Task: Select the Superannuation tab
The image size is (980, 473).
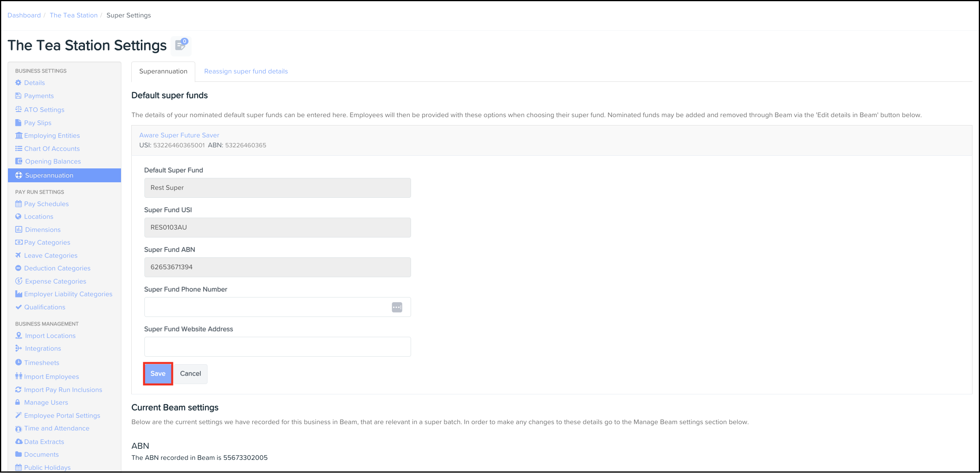Action: (x=163, y=71)
